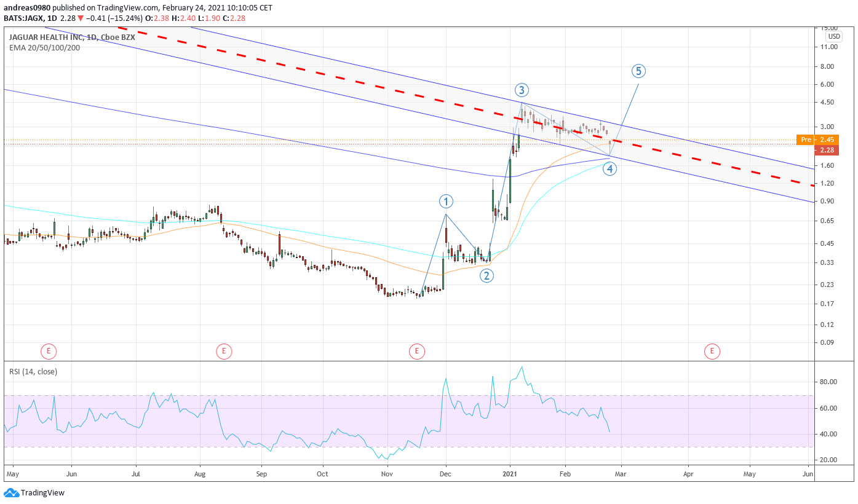Click the 'TradingView' text beside the logo
This screenshot has height=504, width=858.
[42, 493]
